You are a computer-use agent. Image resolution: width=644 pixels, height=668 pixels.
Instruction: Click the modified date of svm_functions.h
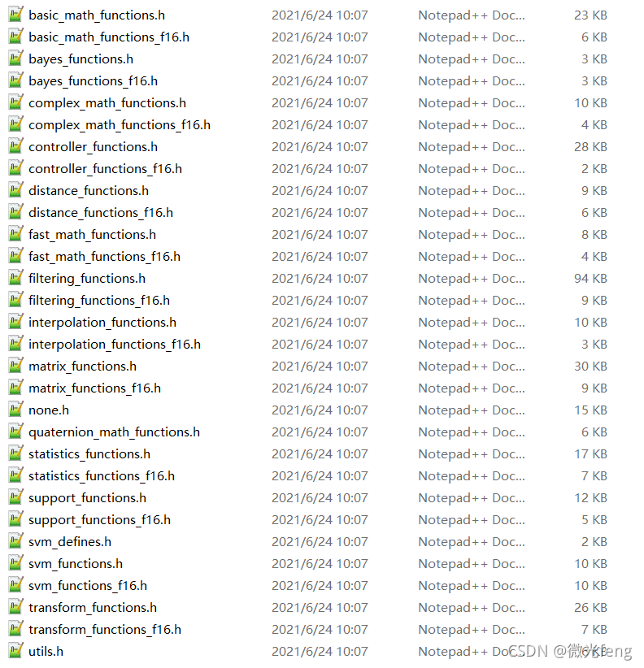(320, 564)
